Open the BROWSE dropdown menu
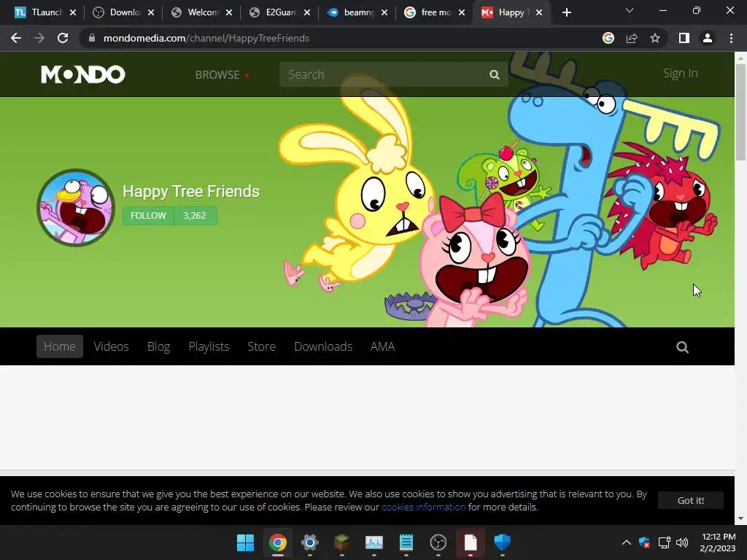The width and height of the screenshot is (747, 560). click(222, 75)
